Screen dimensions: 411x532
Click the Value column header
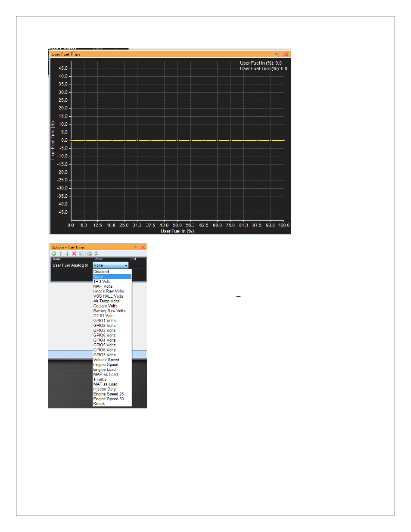click(x=111, y=259)
